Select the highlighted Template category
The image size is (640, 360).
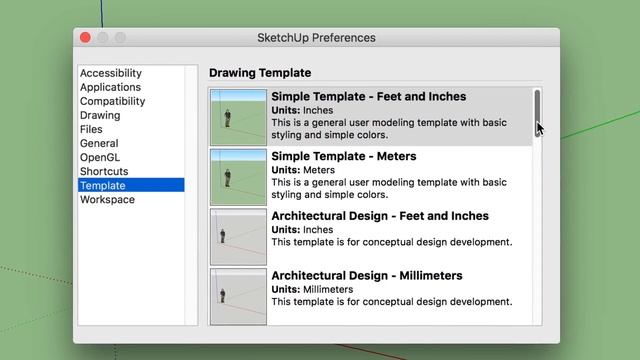[x=131, y=185]
